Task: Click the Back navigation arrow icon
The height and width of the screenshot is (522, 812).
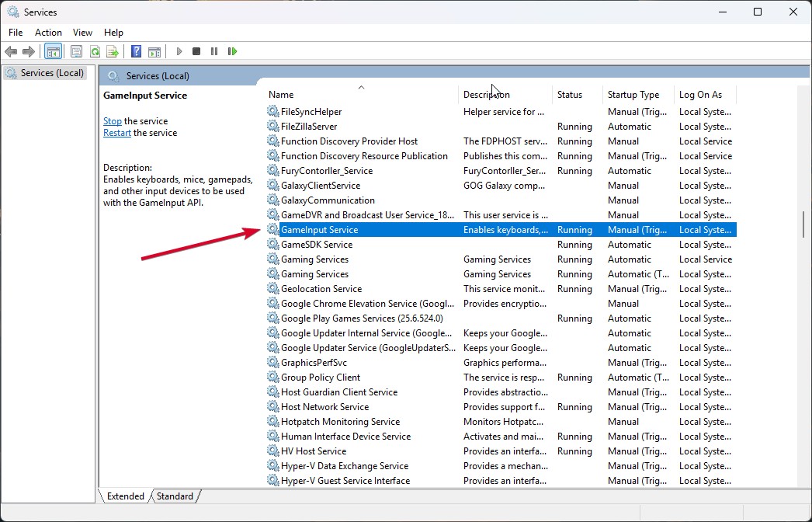Action: (11, 51)
